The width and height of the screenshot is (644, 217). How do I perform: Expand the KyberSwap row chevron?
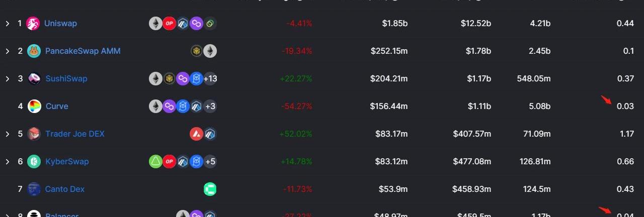click(8, 161)
